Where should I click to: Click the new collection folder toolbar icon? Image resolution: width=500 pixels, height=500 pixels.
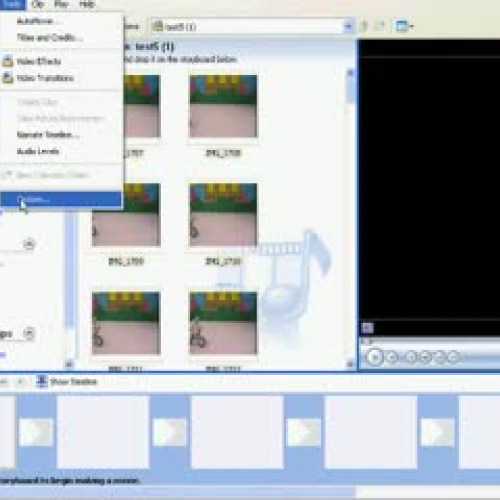tap(380, 26)
